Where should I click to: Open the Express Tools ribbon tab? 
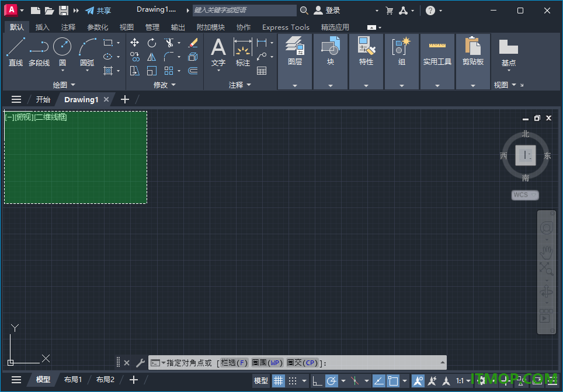[x=286, y=27]
